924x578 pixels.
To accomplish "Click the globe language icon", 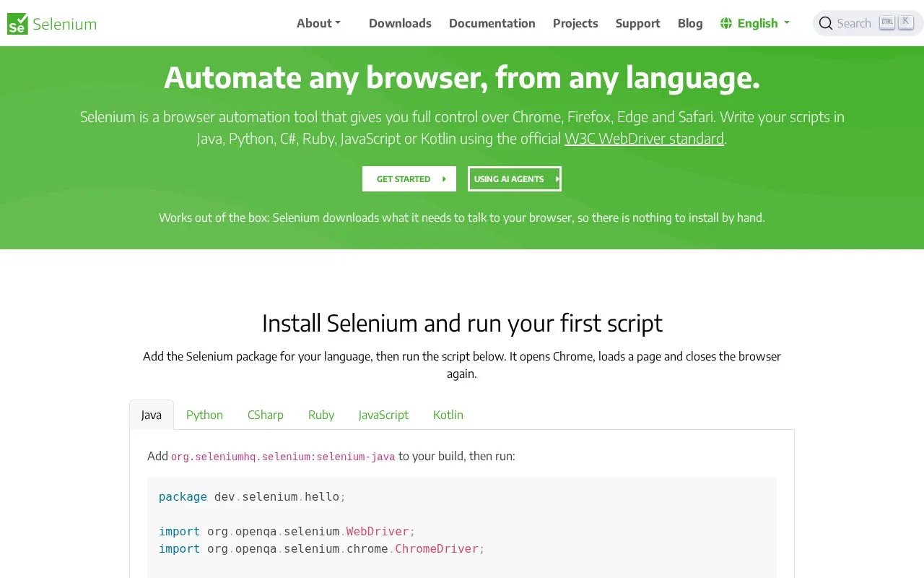I will pyautogui.click(x=726, y=23).
